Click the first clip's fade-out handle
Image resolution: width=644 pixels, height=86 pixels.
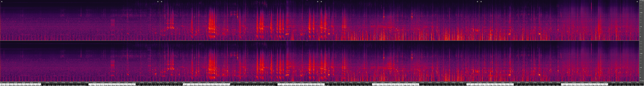coord(158,2)
